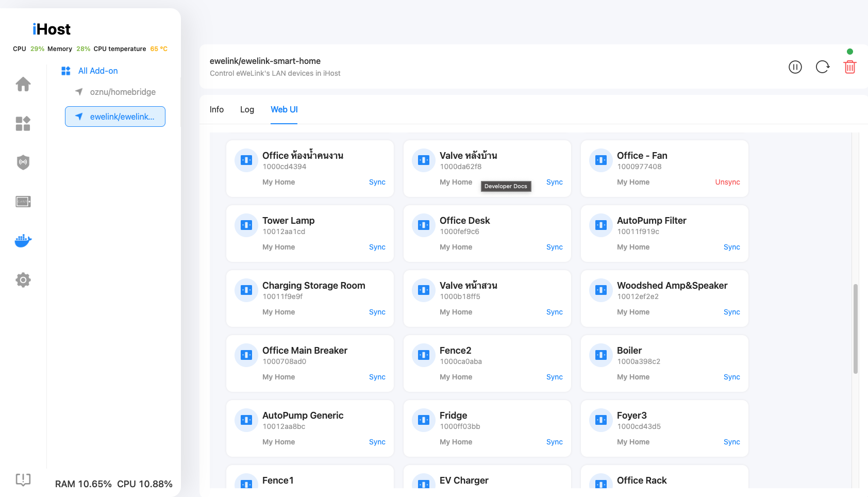The image size is (868, 497).
Task: Click the Tower Lamp device icon
Action: (x=246, y=225)
